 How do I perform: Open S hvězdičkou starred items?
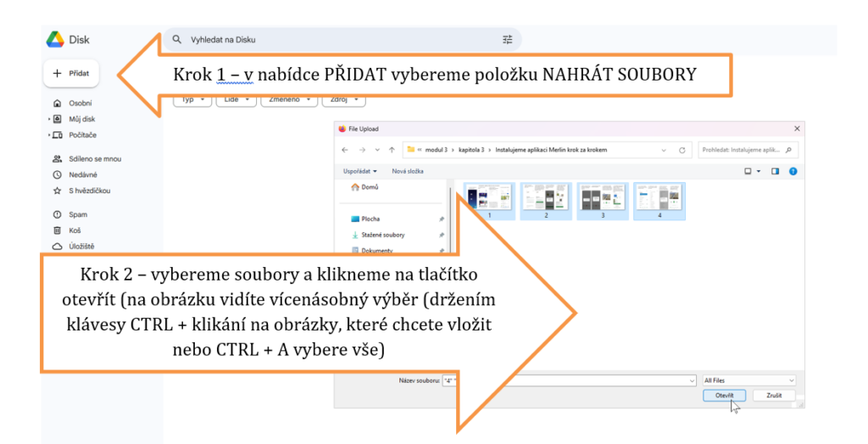(89, 191)
